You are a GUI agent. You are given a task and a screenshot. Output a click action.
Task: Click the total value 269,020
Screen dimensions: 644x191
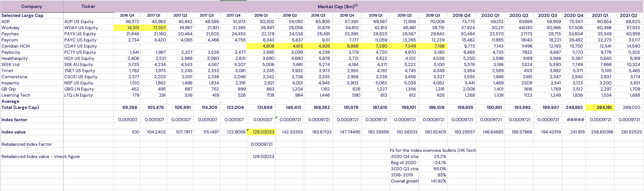click(x=628, y=107)
